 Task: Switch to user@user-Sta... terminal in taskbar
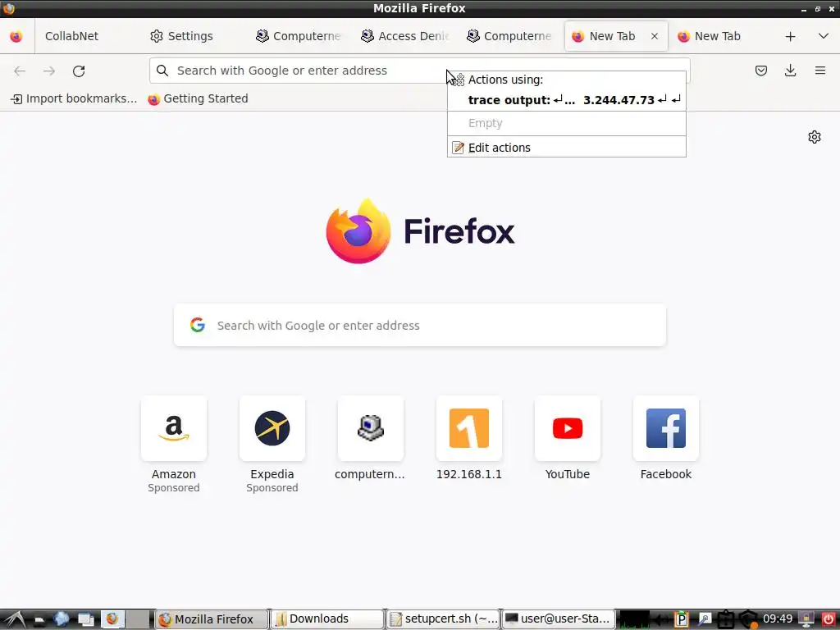coord(558,619)
